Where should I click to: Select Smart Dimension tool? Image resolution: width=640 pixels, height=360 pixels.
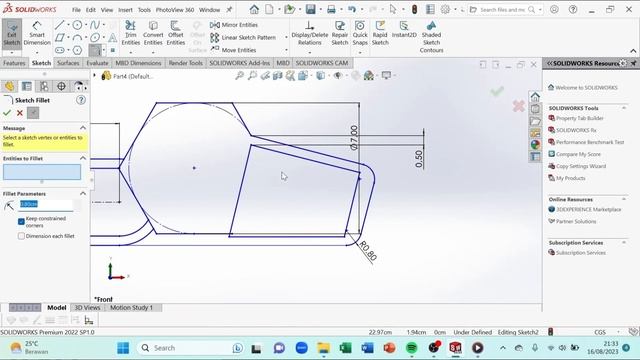point(37,34)
